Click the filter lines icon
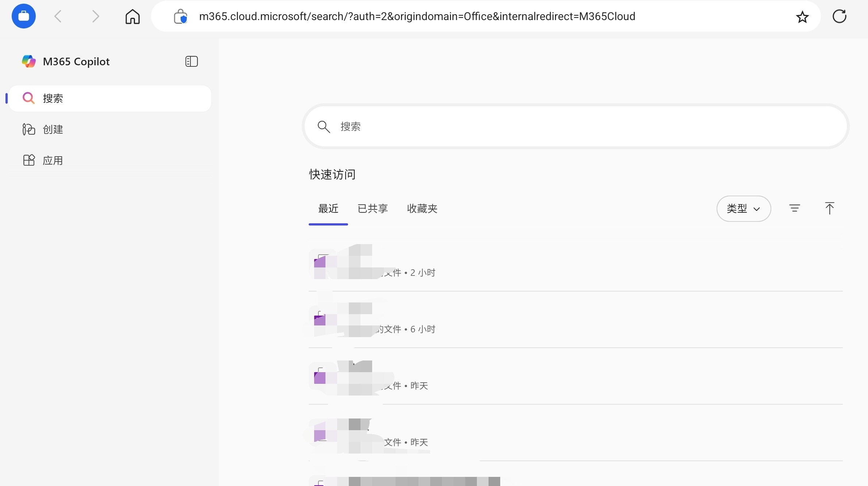Image resolution: width=868 pixels, height=486 pixels. pos(794,208)
